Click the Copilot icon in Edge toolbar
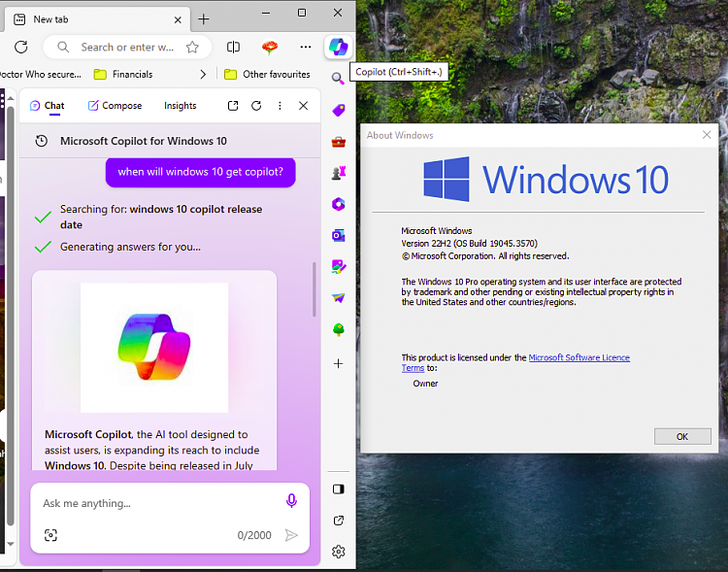 pos(339,47)
